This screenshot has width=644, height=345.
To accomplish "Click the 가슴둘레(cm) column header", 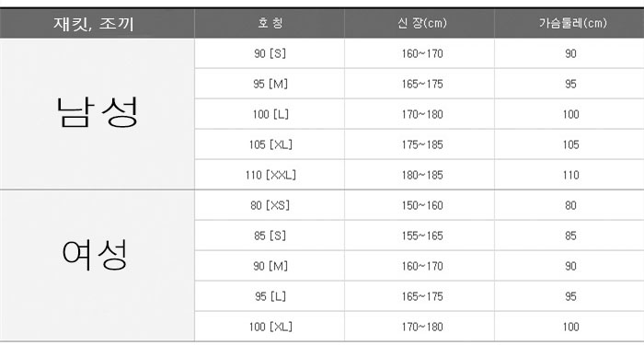I will 569,23.
